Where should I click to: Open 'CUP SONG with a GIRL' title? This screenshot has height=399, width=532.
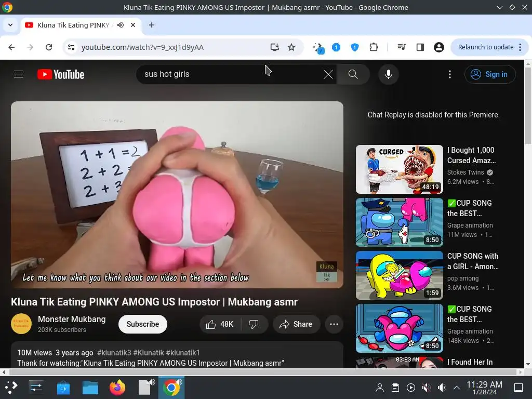[473, 261]
